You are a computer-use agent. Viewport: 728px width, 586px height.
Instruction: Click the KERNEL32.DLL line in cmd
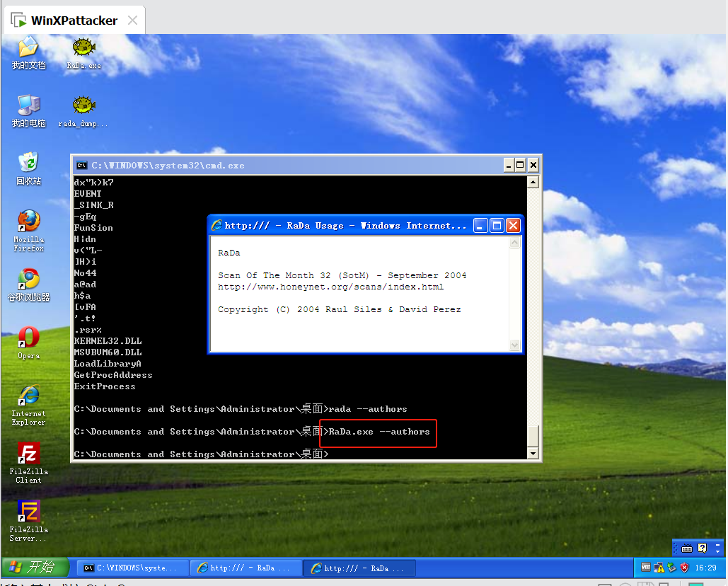[x=108, y=341]
